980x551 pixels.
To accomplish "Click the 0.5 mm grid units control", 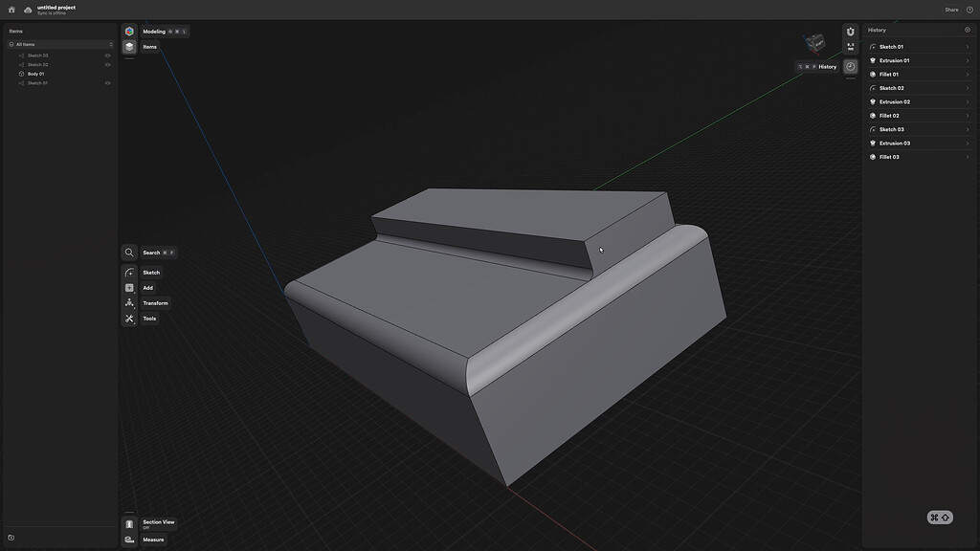I will 850,46.
